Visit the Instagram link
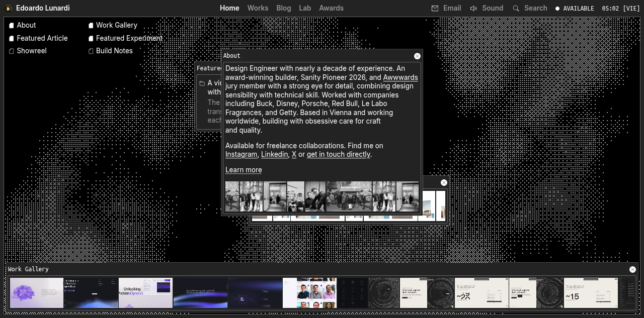Viewport: 644px width, 318px height. pos(241,154)
